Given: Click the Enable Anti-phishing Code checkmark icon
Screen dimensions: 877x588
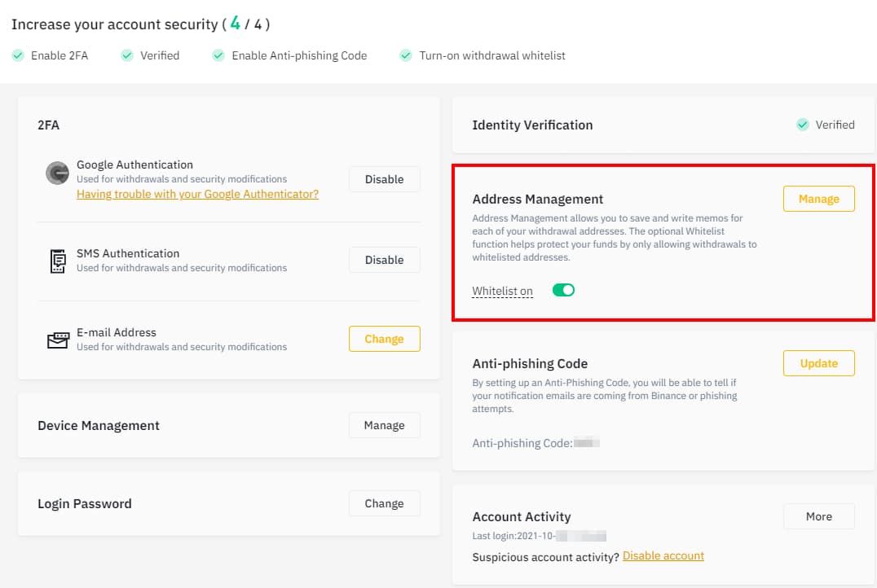Looking at the screenshot, I should tap(218, 56).
